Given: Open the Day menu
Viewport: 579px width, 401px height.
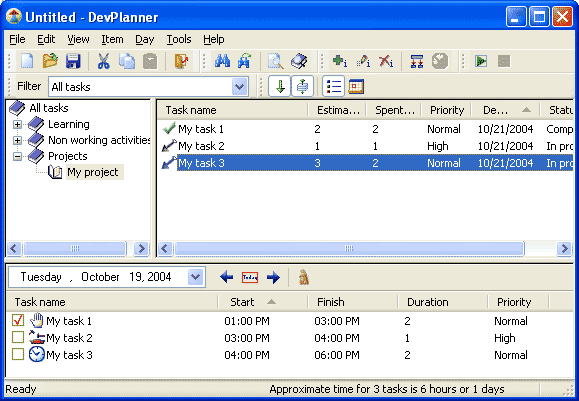Looking at the screenshot, I should [x=144, y=39].
